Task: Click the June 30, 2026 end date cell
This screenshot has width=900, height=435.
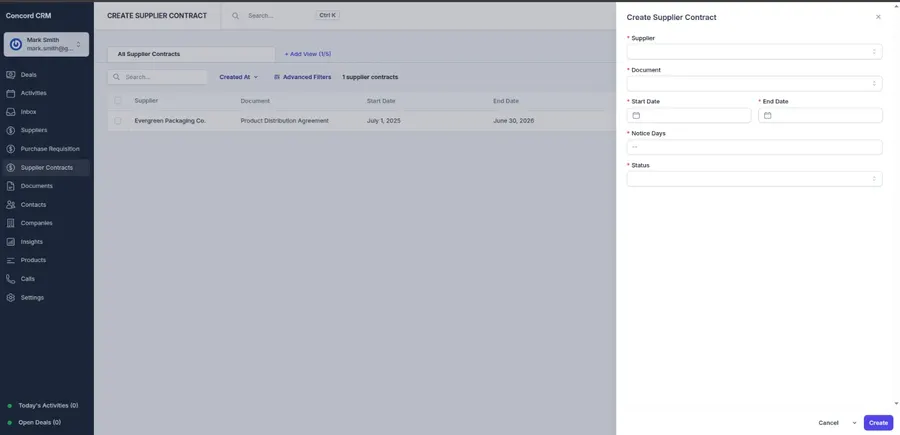Action: tap(513, 121)
